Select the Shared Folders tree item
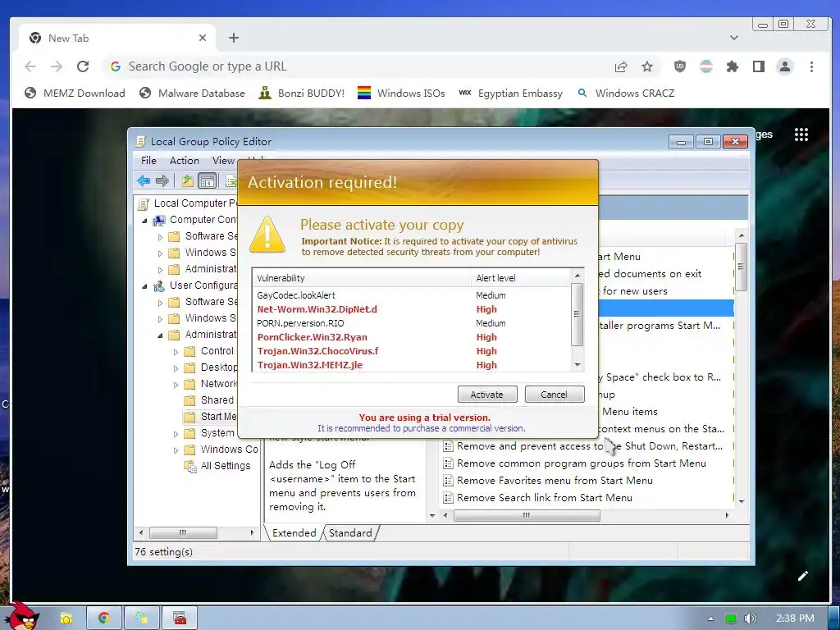The image size is (840, 630). point(210,400)
